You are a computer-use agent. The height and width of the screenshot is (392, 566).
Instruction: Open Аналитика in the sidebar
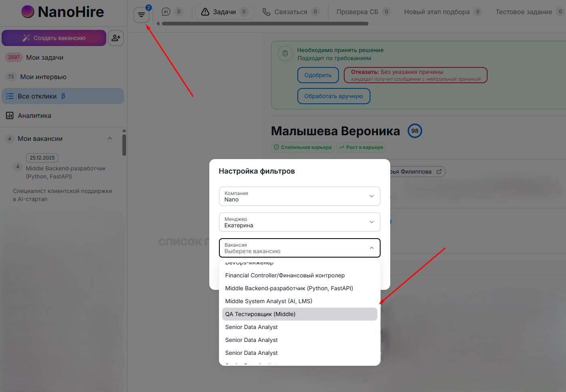63,115
